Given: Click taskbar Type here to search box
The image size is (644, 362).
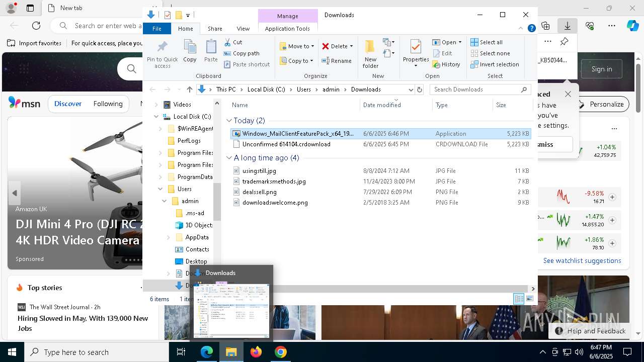Looking at the screenshot, I should 97,352.
